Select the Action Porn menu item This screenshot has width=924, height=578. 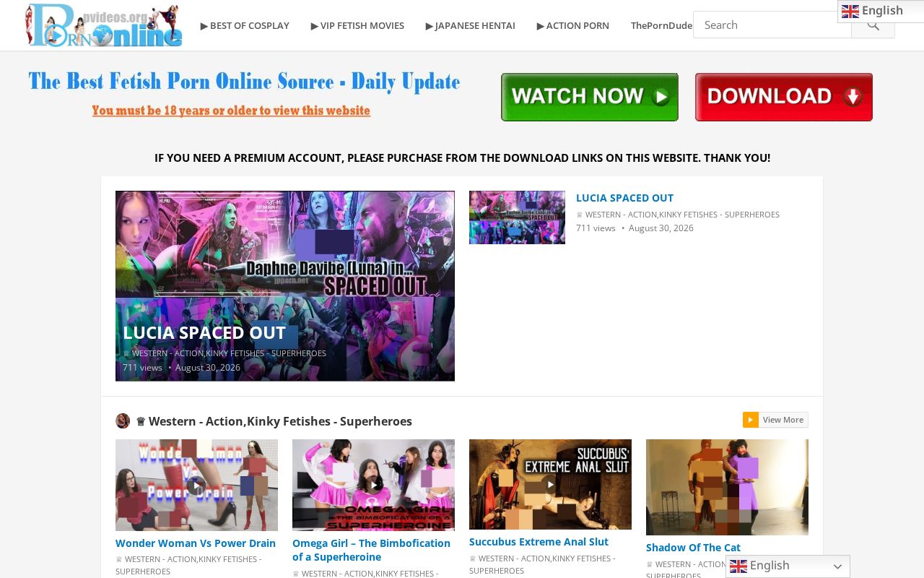572,25
